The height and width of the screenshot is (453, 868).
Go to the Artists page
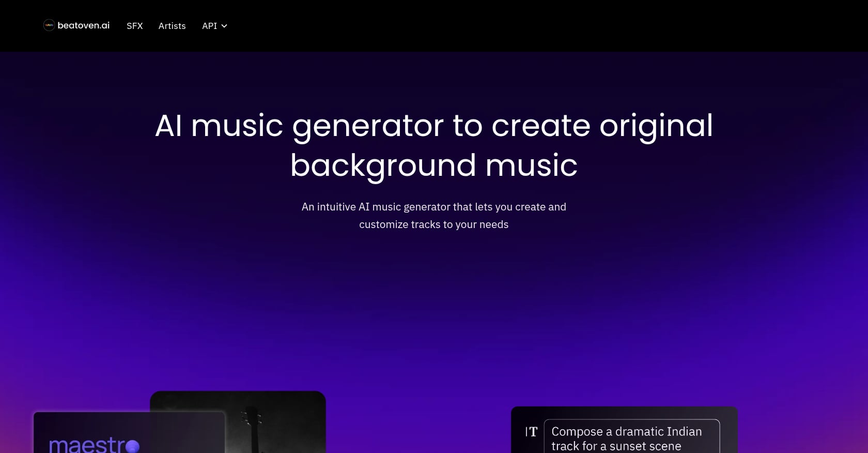coord(172,26)
